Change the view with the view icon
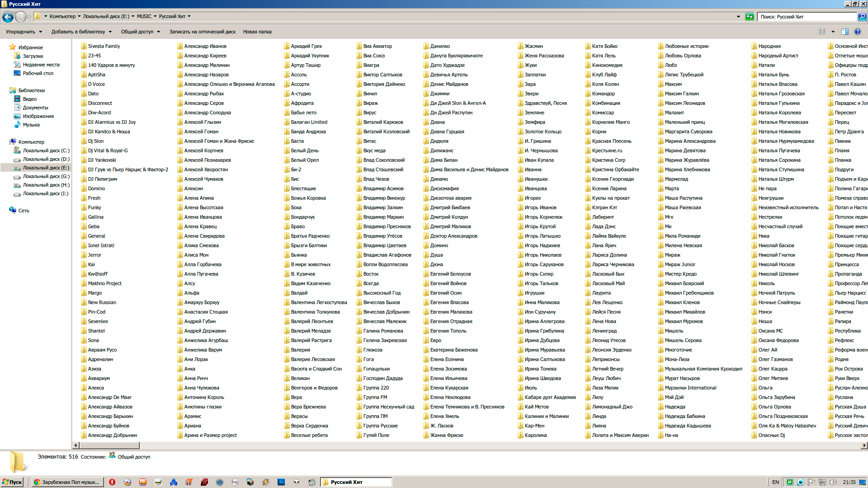Screen dimensions: 868x488 pos(821,32)
